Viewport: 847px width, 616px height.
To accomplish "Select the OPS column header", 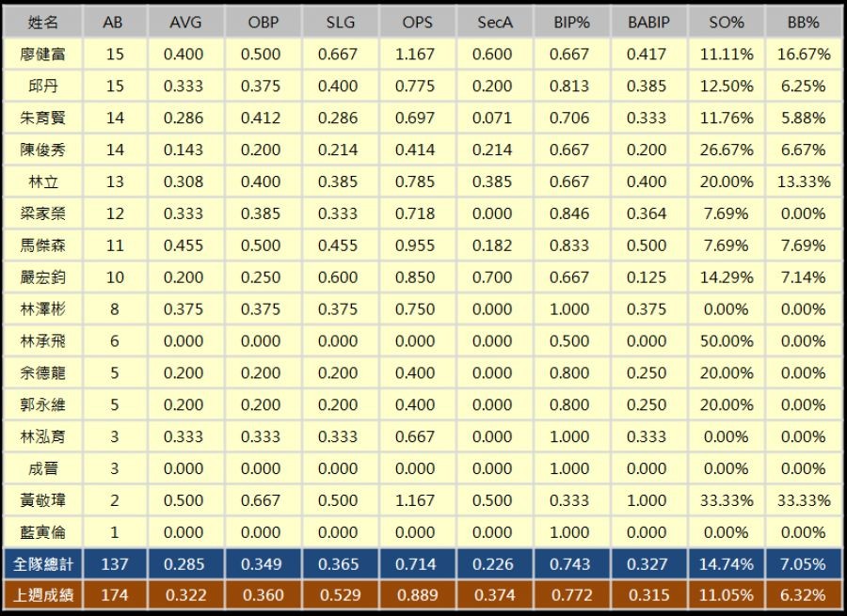I will [x=417, y=23].
